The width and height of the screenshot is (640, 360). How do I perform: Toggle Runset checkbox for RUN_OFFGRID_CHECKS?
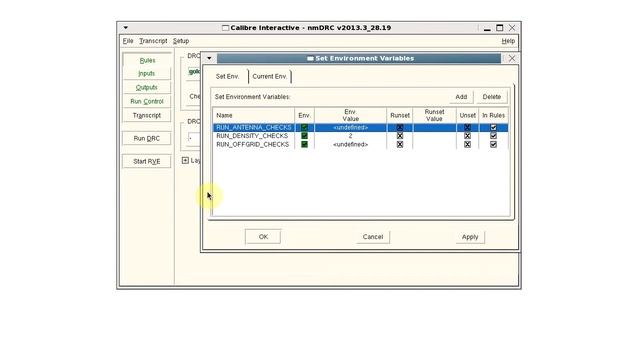400,144
